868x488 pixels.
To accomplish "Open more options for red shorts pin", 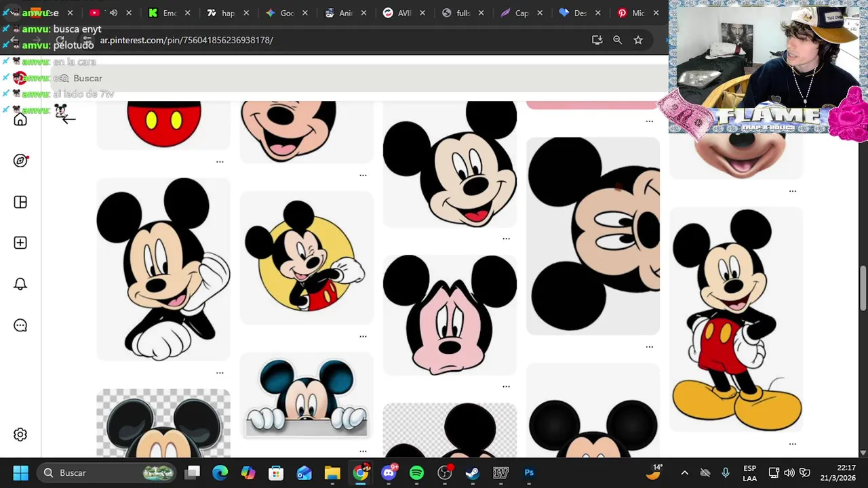I will [220, 162].
